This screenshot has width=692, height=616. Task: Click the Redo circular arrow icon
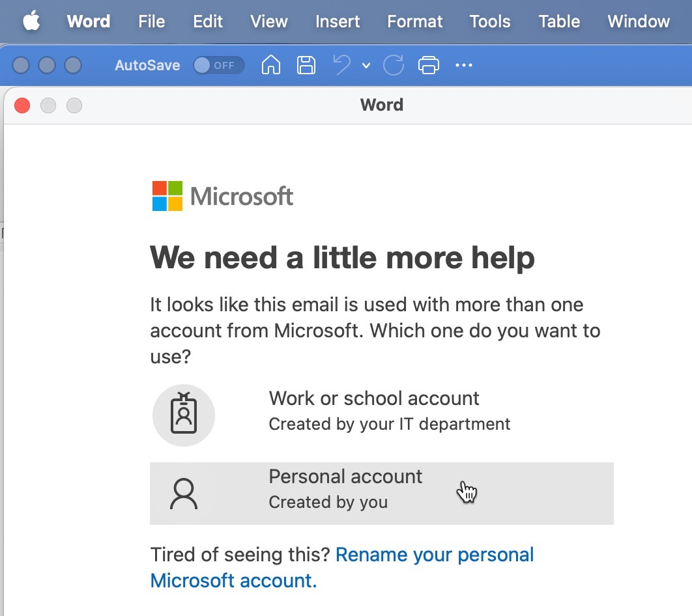click(x=393, y=65)
